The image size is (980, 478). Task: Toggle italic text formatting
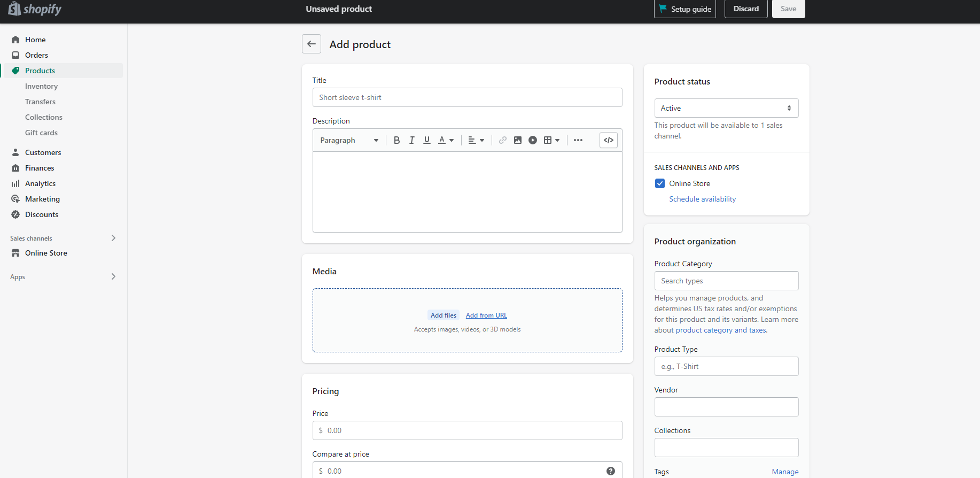[411, 140]
